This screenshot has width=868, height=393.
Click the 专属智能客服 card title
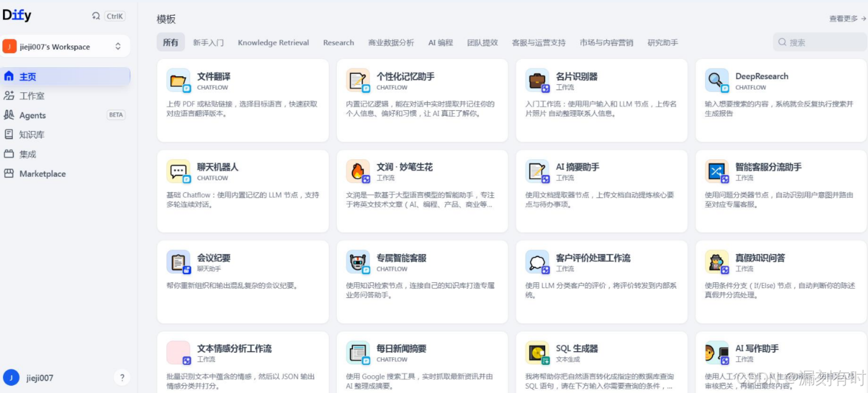[x=401, y=258]
